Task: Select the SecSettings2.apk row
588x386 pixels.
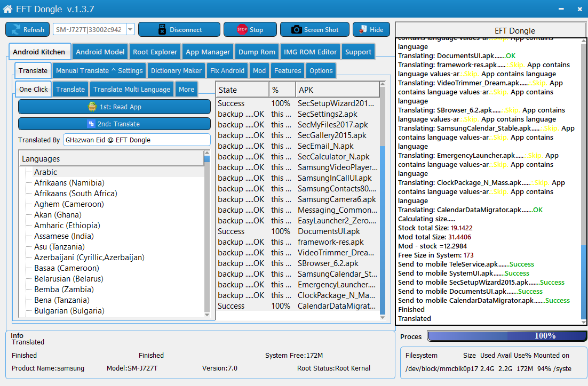Action: (298, 114)
